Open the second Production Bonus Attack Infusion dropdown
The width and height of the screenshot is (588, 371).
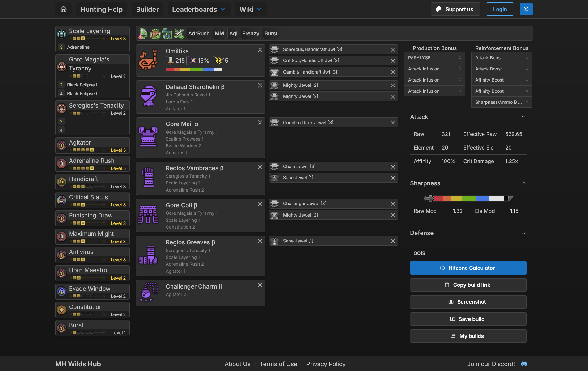pos(434,80)
